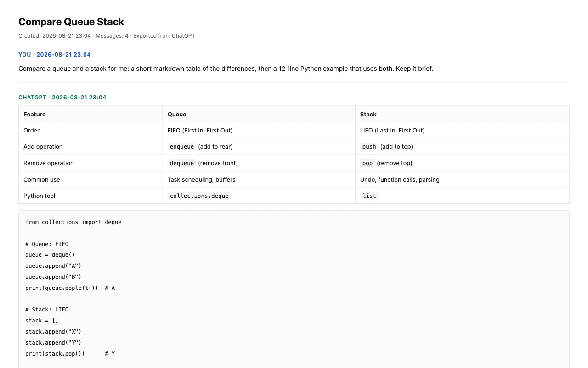Select the 'queue.append("A")' code line

pos(53,266)
